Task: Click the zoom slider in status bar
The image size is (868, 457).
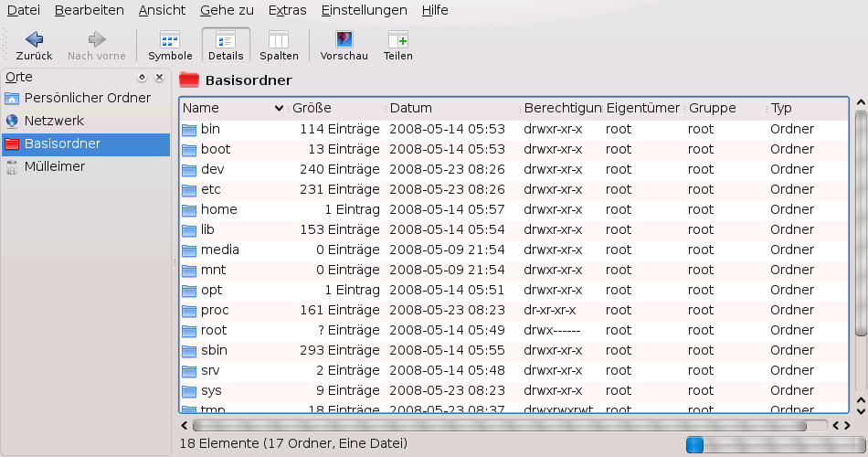Action: pyautogui.click(x=695, y=444)
